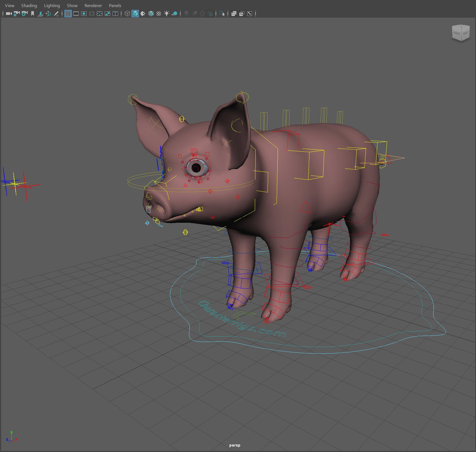Click the View Cube in the corner
Image resolution: width=476 pixels, height=452 pixels.
(x=461, y=33)
